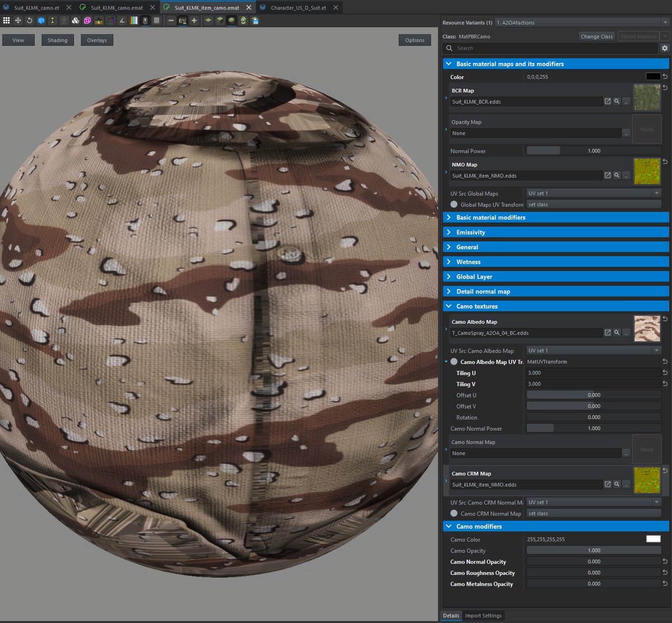Decrease exposure with the minus icon
Screen dimensions: 672x623
click(x=171, y=20)
